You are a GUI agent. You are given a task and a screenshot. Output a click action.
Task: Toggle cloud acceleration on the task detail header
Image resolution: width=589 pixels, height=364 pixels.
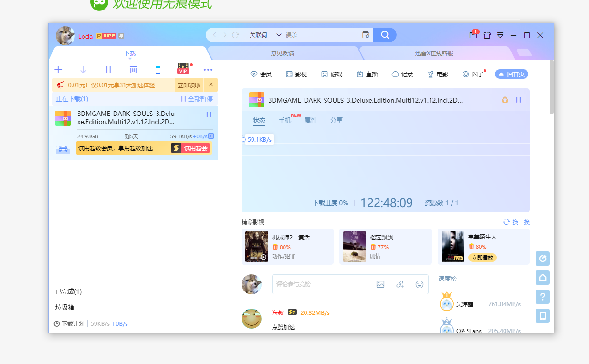click(505, 100)
